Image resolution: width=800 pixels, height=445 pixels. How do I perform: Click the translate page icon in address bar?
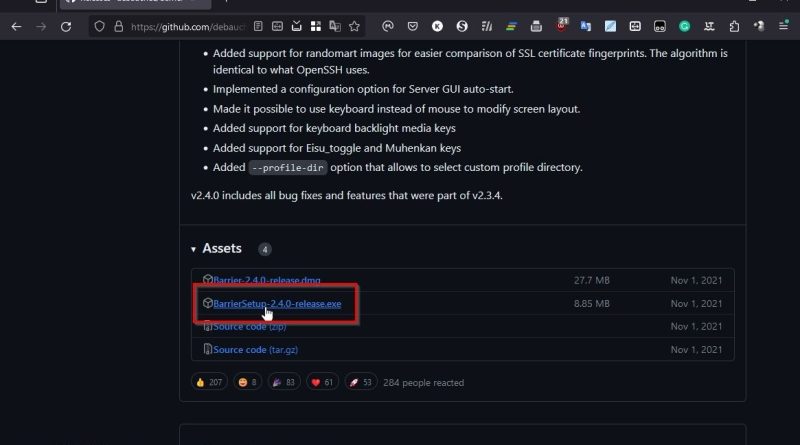tap(335, 26)
